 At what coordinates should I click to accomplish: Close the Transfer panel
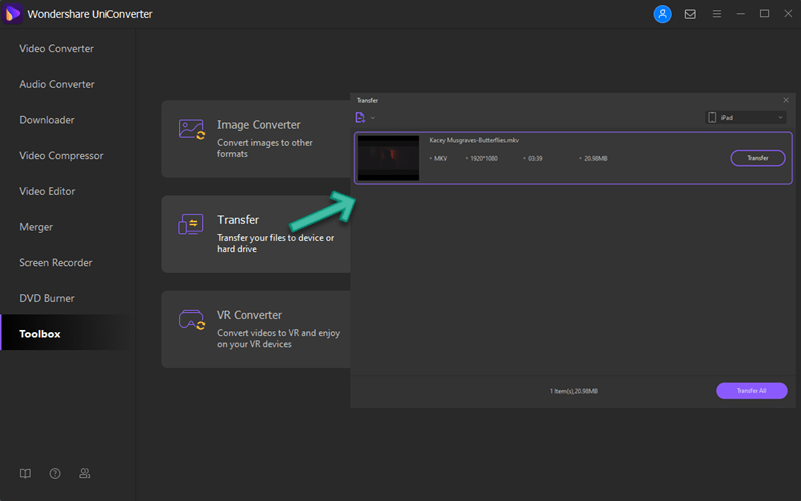[786, 100]
